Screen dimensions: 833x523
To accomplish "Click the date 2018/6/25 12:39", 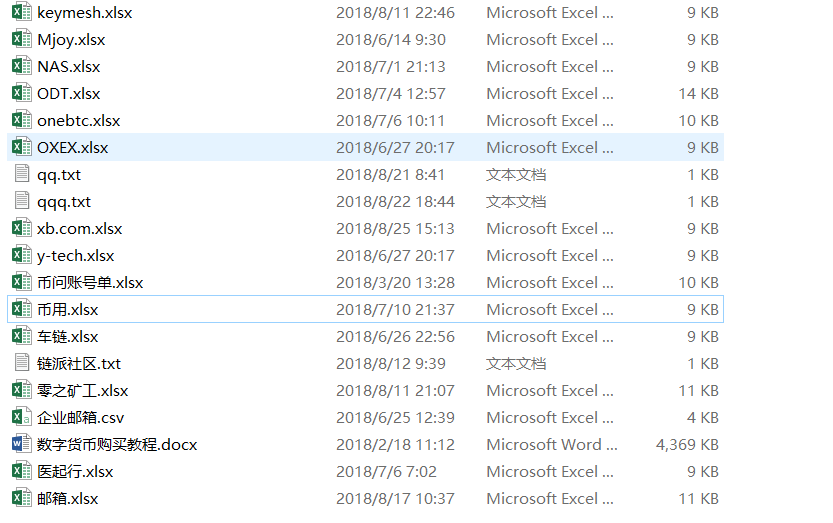I will pos(395,417).
